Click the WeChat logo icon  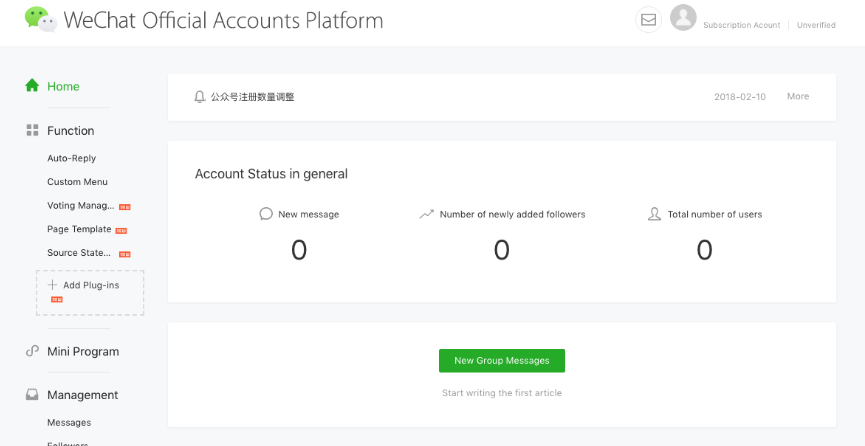[x=40, y=19]
